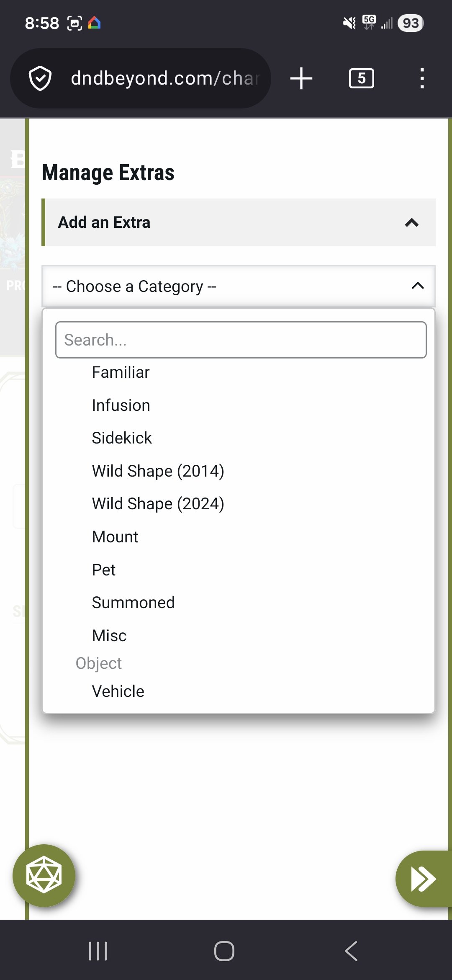
Task: Tap the fast-forward arrows button
Action: coord(423,878)
